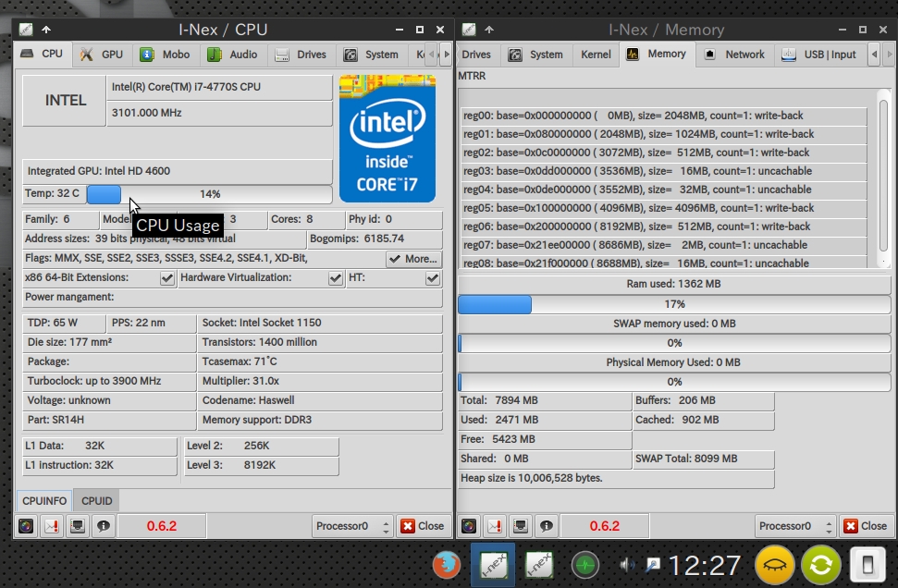Click the SWAP memory 0% progress bar

coord(674,343)
